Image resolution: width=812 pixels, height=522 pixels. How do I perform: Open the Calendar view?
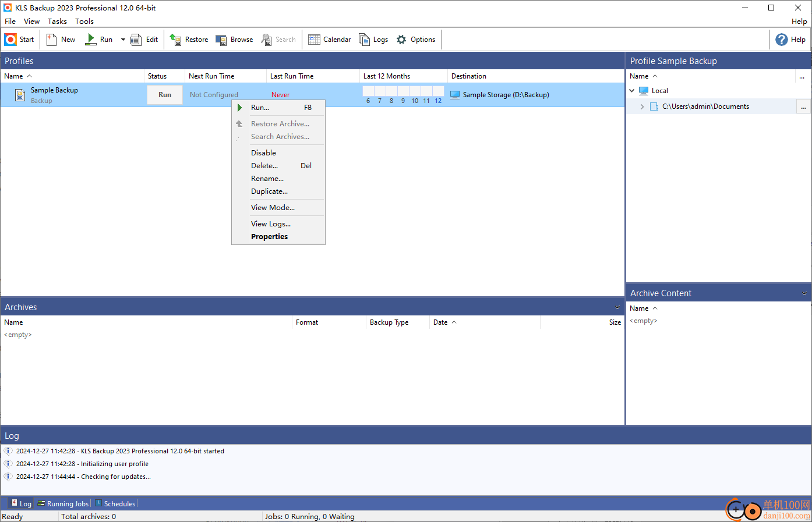coord(330,40)
